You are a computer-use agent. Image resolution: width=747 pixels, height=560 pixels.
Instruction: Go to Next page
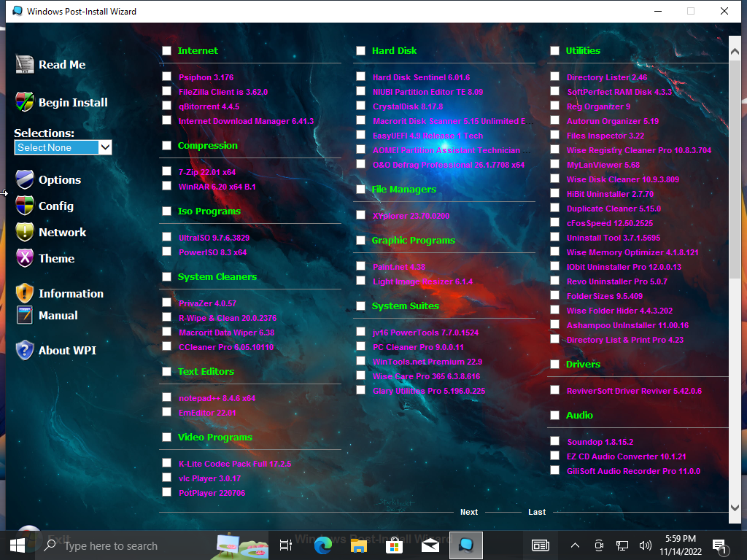coord(469,512)
